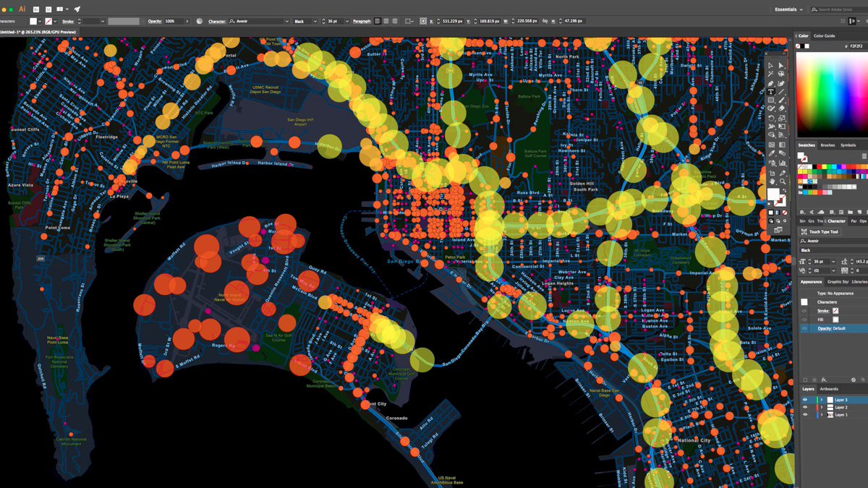The width and height of the screenshot is (868, 488).
Task: Set paragraph alignment to left
Action: pyautogui.click(x=378, y=22)
